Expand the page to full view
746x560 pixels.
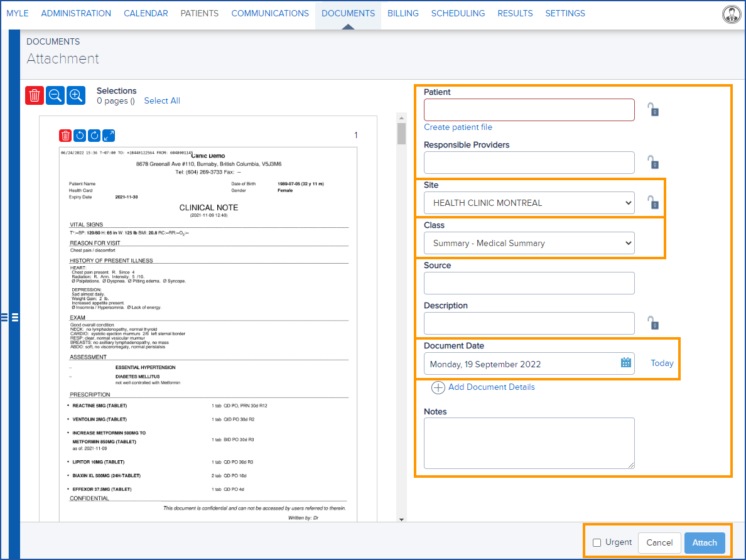[x=109, y=136]
